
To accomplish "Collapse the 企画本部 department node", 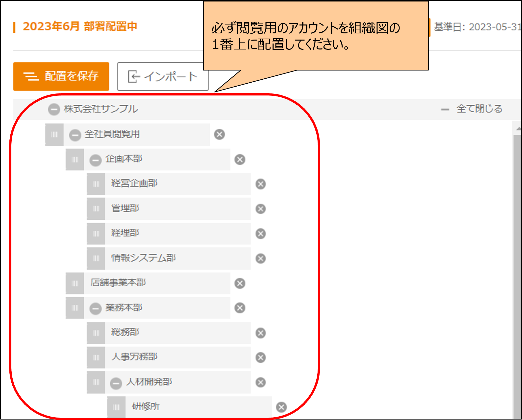I will (x=96, y=160).
